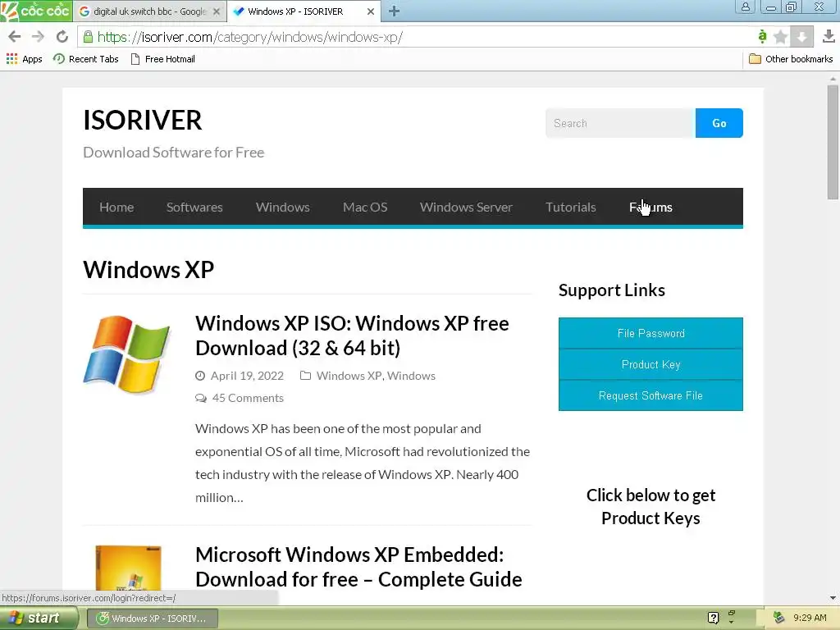Click the green padlock security icon
The height and width of the screenshot is (630, 840).
coord(88,36)
